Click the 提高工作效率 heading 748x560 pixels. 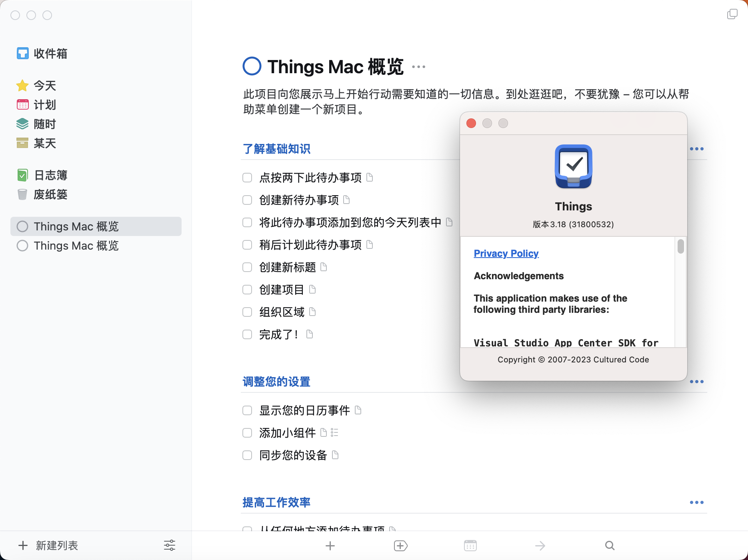coord(276,502)
